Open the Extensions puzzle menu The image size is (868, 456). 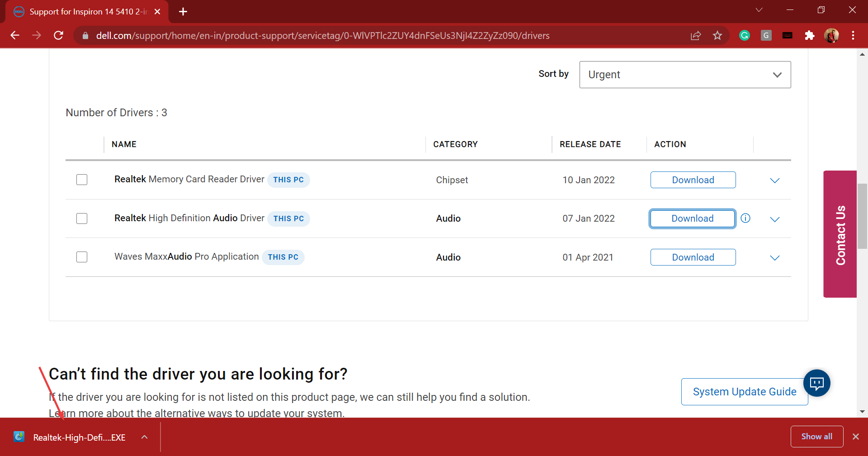[x=810, y=35]
